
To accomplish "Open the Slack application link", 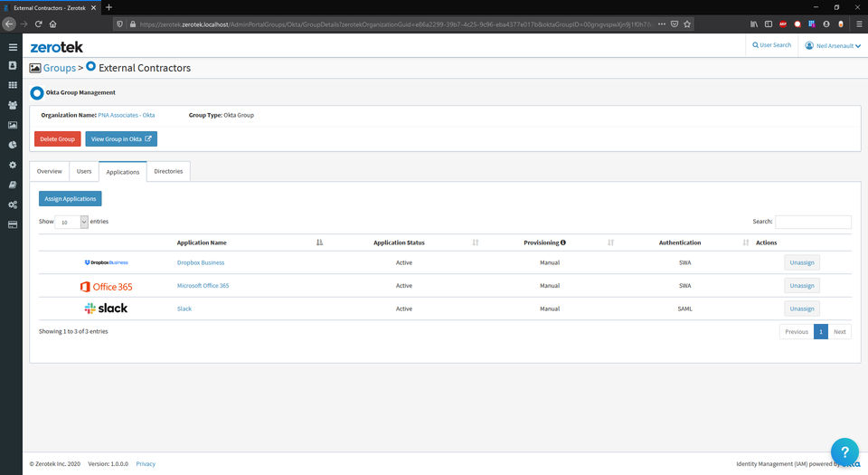I will tap(184, 309).
